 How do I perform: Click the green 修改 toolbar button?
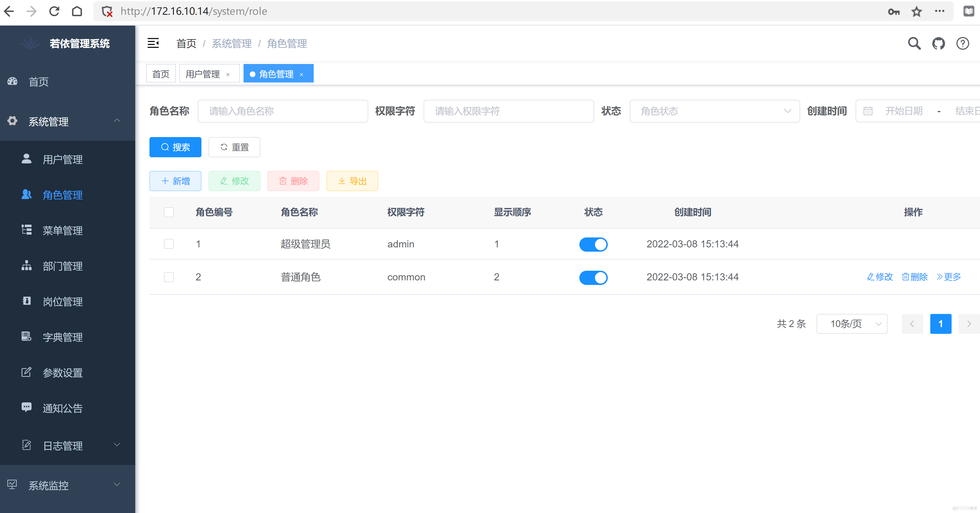click(x=234, y=181)
